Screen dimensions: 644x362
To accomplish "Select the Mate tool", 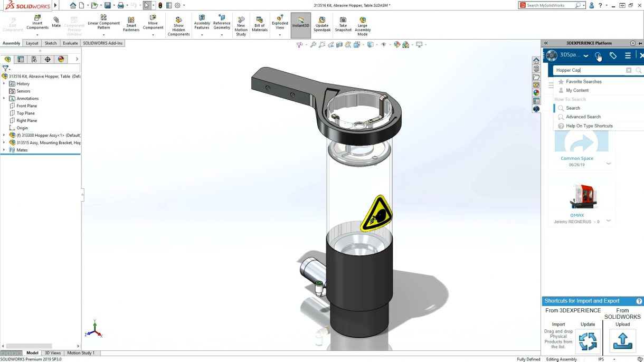I will point(56,22).
